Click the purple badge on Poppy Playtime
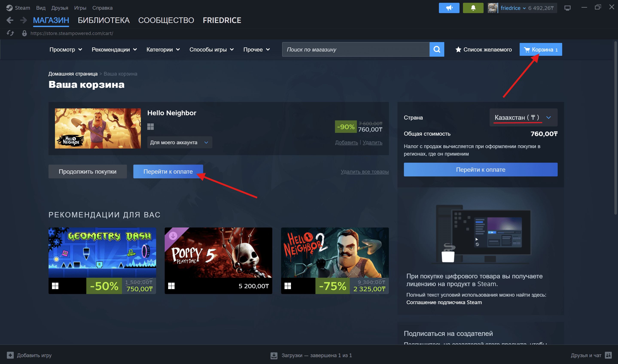The width and height of the screenshot is (618, 364). [x=173, y=236]
